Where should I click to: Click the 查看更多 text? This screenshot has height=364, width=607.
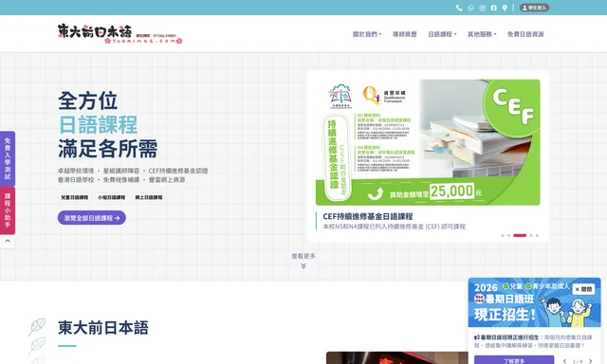coord(303,256)
